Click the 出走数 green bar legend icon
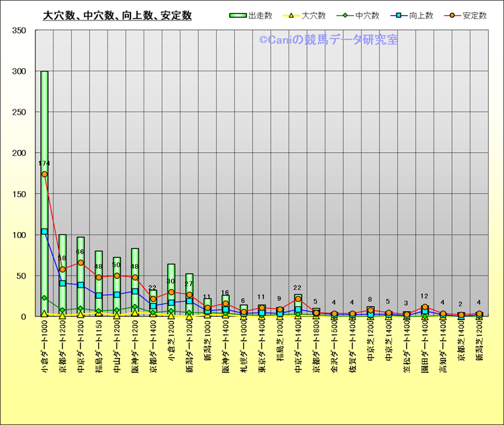Viewport: 504px width, 425px height. 238,16
